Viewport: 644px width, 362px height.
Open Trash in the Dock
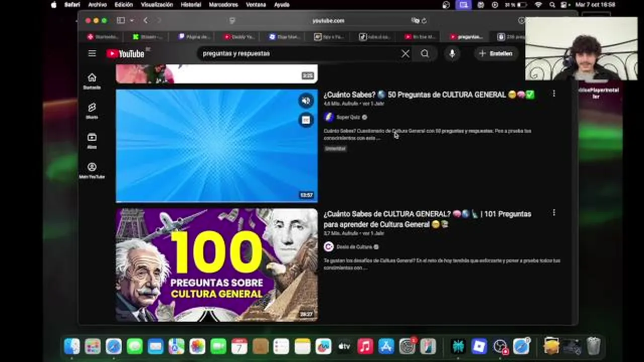point(594,346)
